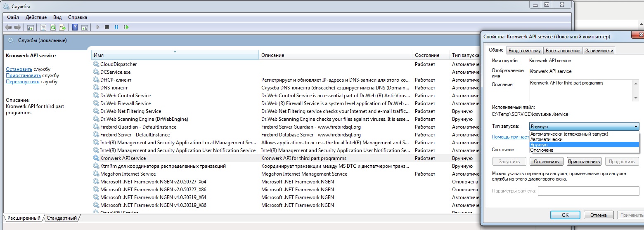Image resolution: width=644 pixels, height=230 pixels.
Task: Sort services by Имя column header
Action: [x=175, y=55]
